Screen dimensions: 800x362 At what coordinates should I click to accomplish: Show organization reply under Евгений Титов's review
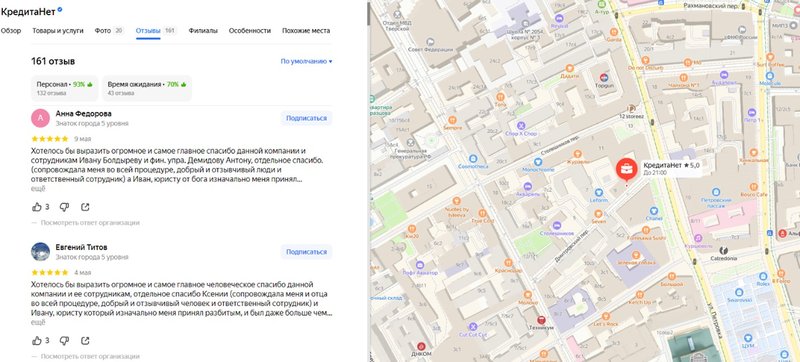coord(85,356)
